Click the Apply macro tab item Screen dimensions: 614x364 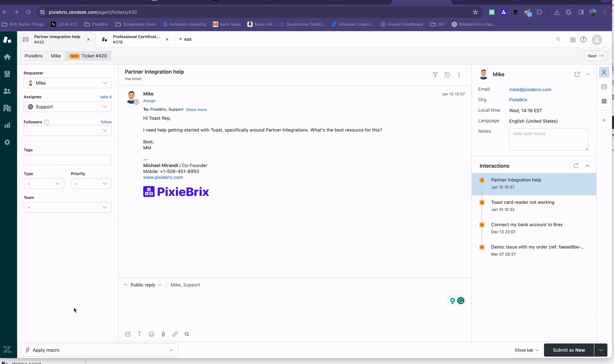(99, 350)
